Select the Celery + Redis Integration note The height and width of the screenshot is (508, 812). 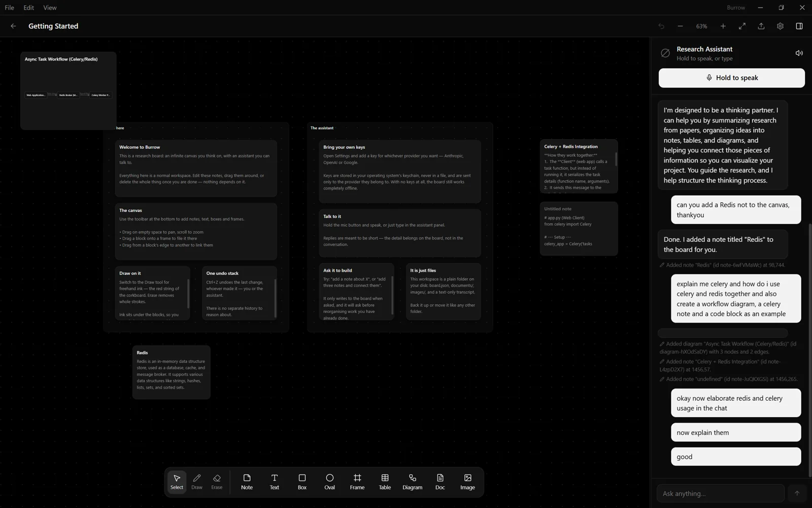(579, 166)
